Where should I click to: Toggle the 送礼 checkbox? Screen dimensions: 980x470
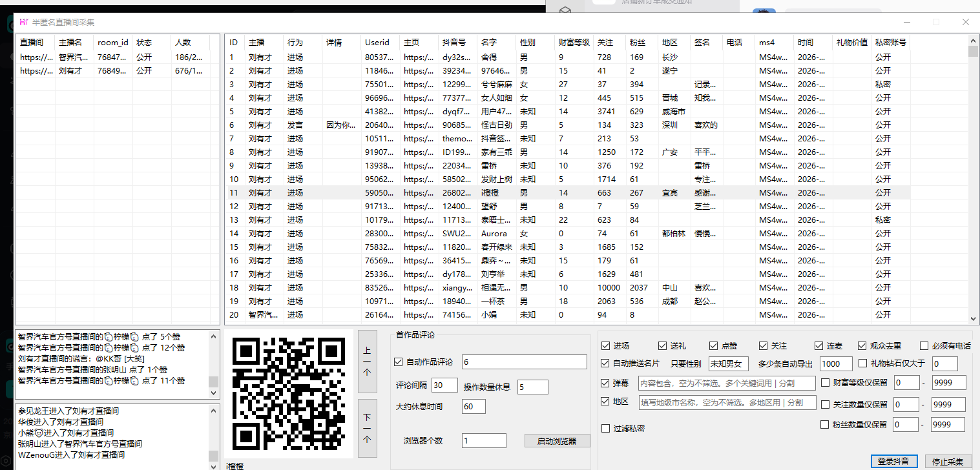pyautogui.click(x=662, y=346)
